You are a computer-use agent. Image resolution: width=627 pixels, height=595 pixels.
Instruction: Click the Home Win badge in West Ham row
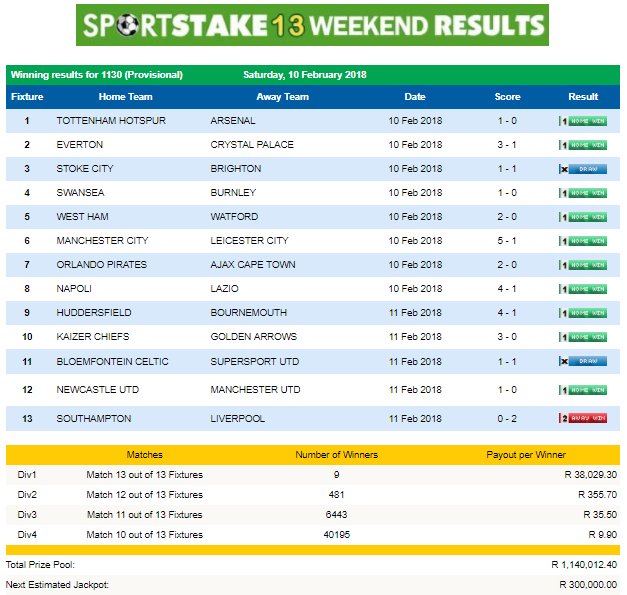point(583,217)
